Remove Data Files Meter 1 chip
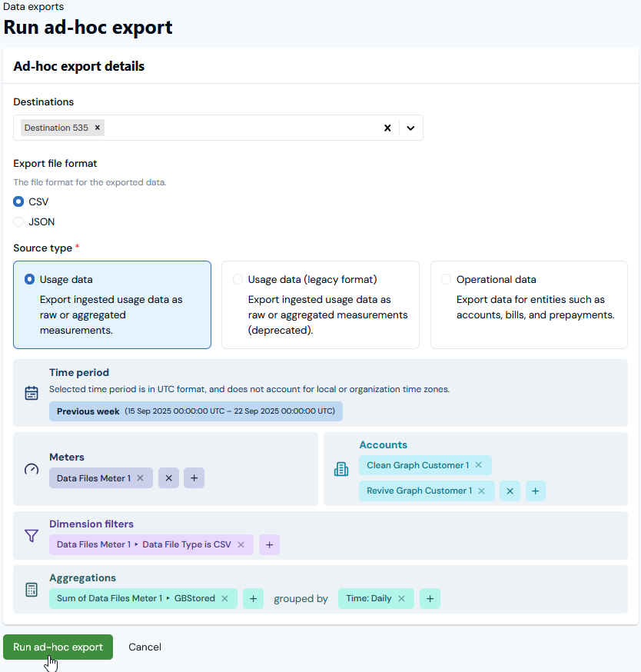This screenshot has width=641, height=672. pos(140,478)
